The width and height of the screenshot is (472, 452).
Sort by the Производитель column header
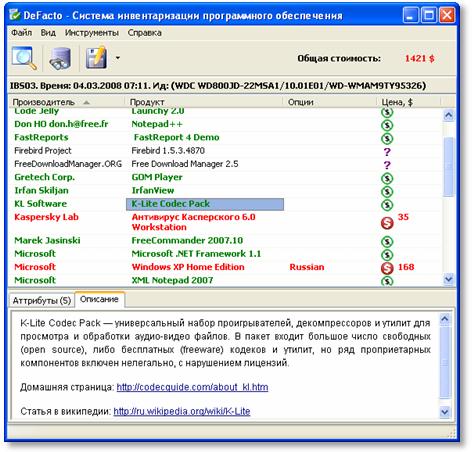[x=66, y=102]
